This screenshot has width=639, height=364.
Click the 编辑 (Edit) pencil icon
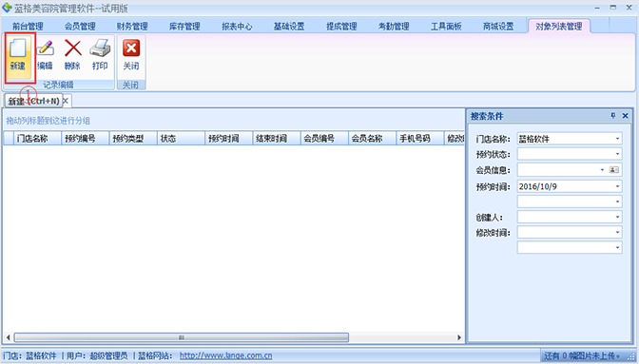pyautogui.click(x=46, y=48)
